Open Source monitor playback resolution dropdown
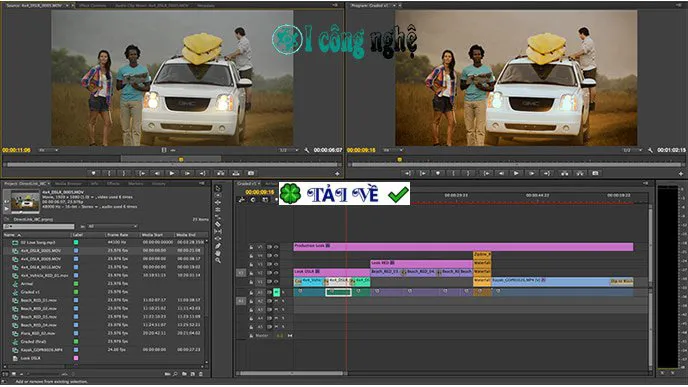The width and height of the screenshot is (688, 387). (289, 150)
